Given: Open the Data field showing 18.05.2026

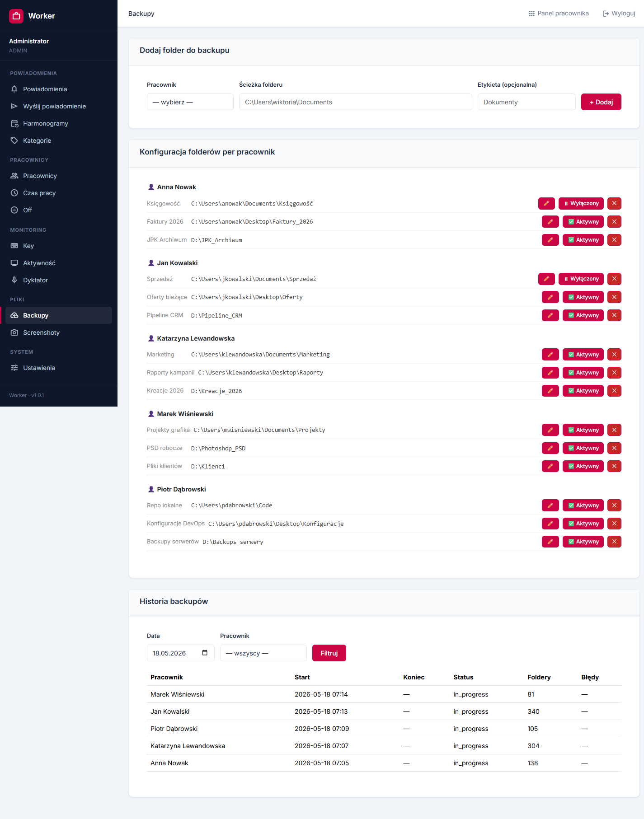Looking at the screenshot, I should point(181,653).
